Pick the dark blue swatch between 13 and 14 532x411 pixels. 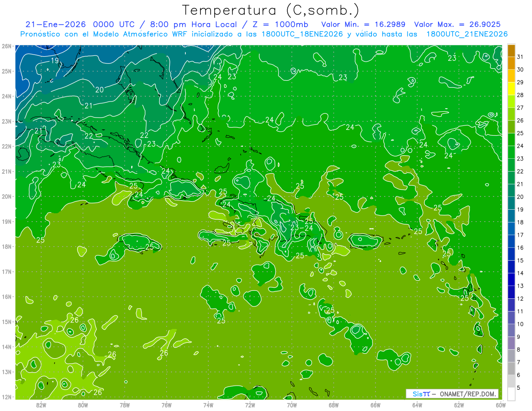click(511, 279)
